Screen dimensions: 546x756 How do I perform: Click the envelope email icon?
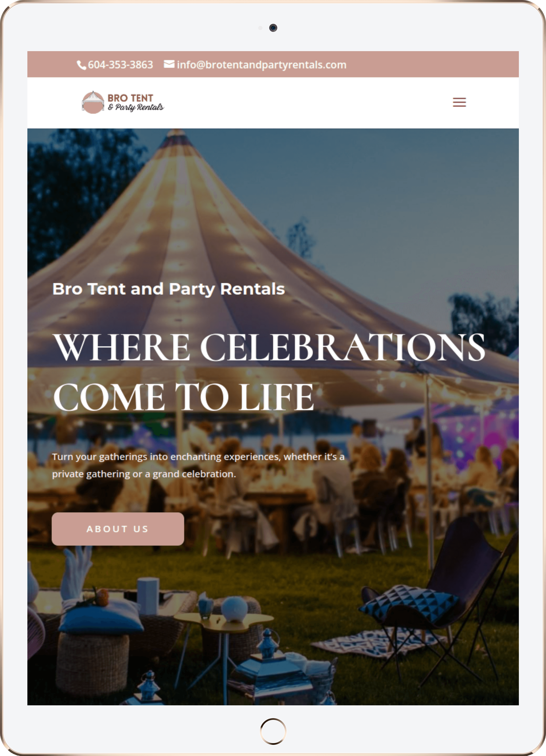[x=169, y=64]
